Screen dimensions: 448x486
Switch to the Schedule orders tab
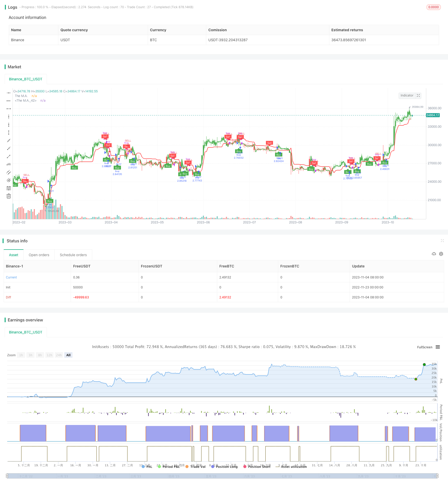(73, 255)
